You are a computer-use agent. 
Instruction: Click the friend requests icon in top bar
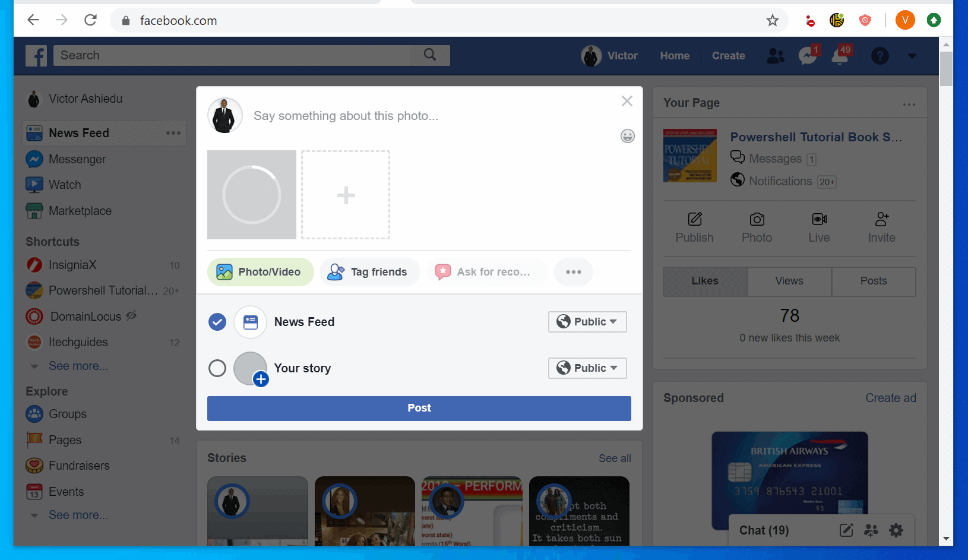pyautogui.click(x=775, y=56)
